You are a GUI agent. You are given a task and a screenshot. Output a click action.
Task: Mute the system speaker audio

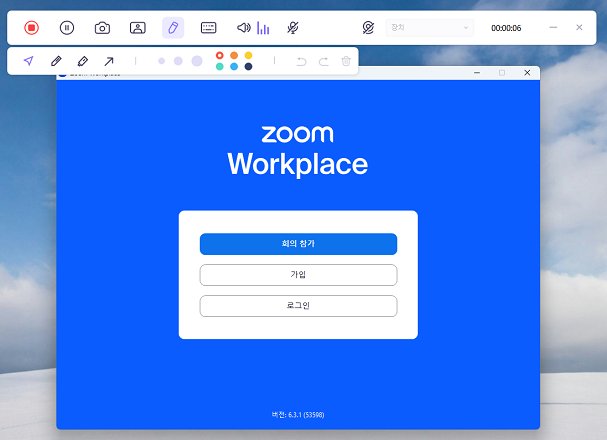pos(243,28)
